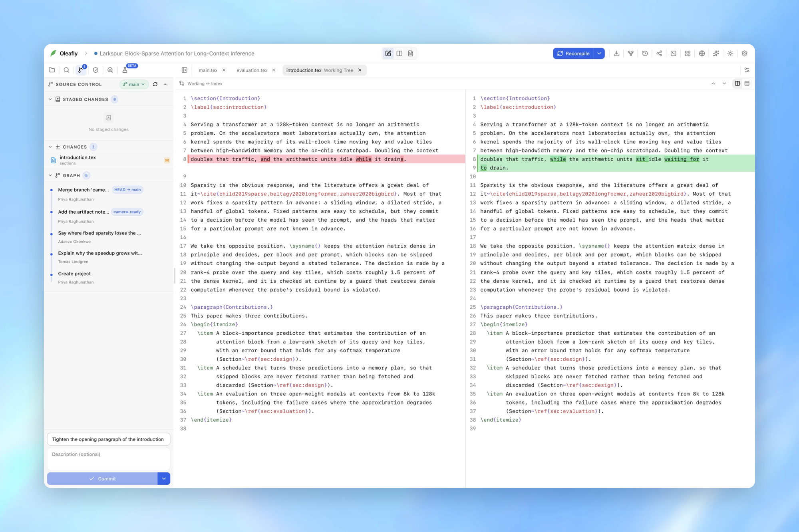Switch to evaluation.tex tab
Image resolution: width=799 pixels, height=532 pixels.
(252, 70)
